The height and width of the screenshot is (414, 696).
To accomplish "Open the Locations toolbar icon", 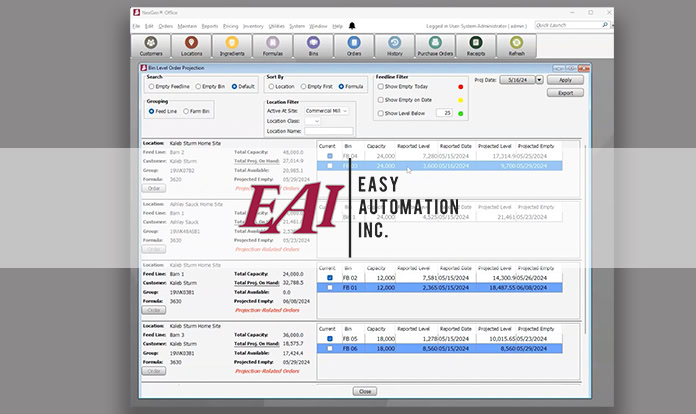I will [191, 46].
